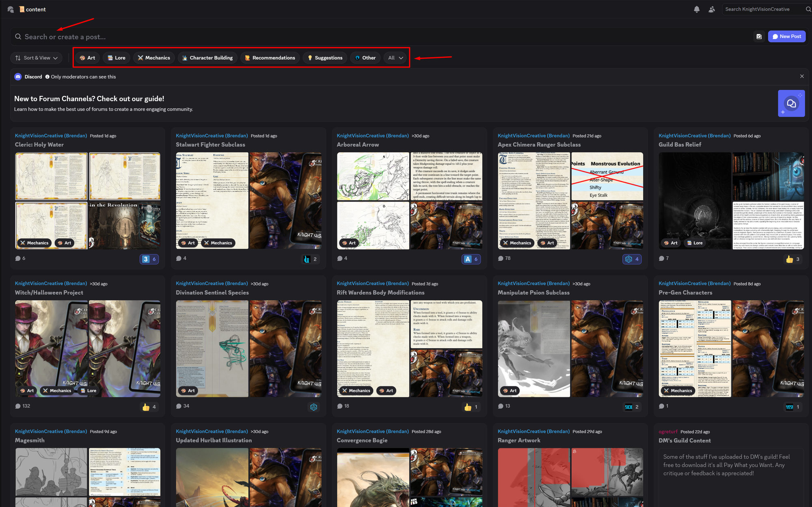Show the member list icon

712,9
